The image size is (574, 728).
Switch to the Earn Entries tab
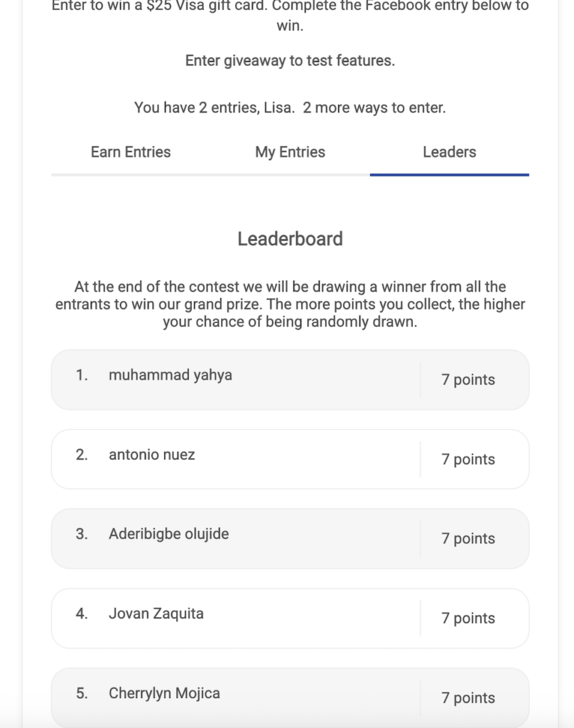(131, 152)
